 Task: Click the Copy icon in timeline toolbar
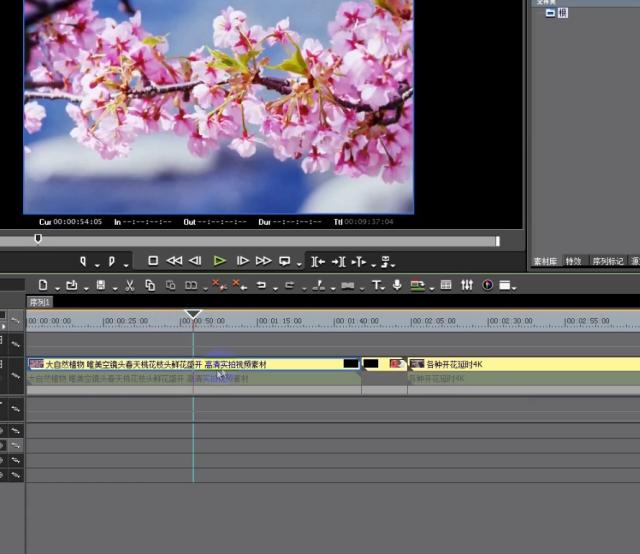150,285
